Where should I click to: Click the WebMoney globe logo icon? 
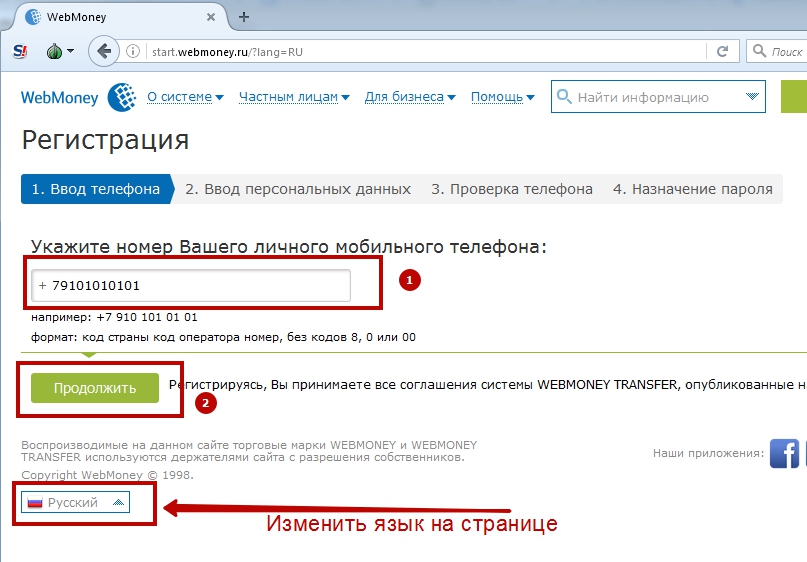coord(122,97)
